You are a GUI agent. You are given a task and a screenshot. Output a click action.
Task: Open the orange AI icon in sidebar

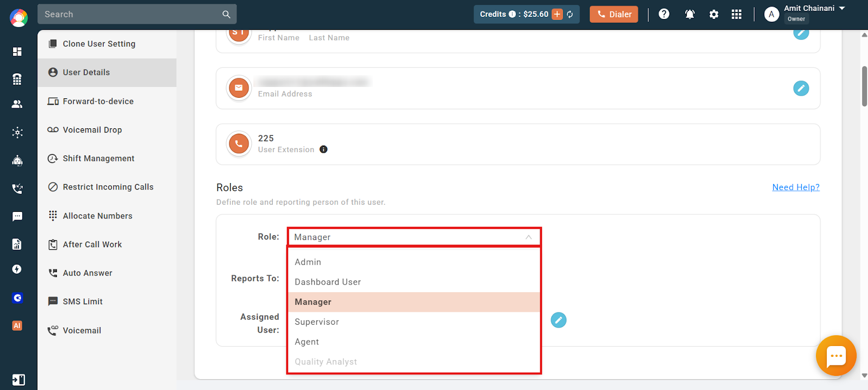(17, 325)
